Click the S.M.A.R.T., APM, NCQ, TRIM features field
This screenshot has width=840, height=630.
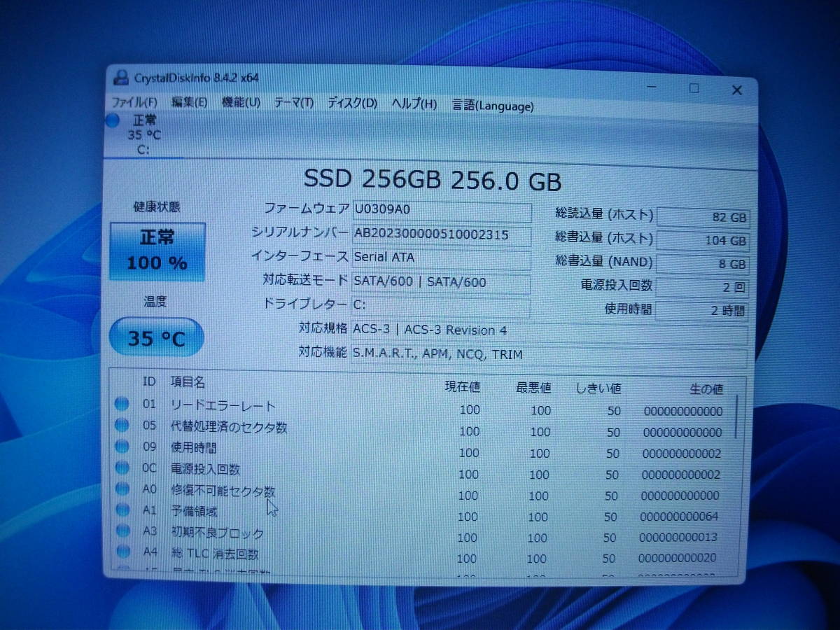(x=549, y=355)
